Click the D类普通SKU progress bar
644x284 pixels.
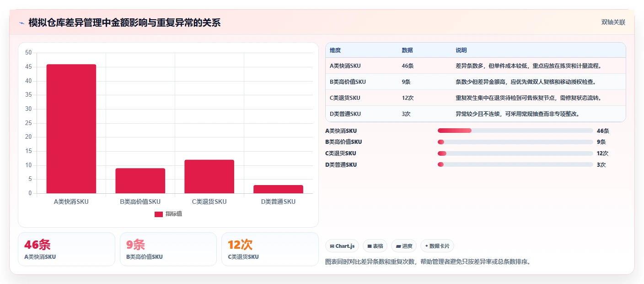point(515,165)
